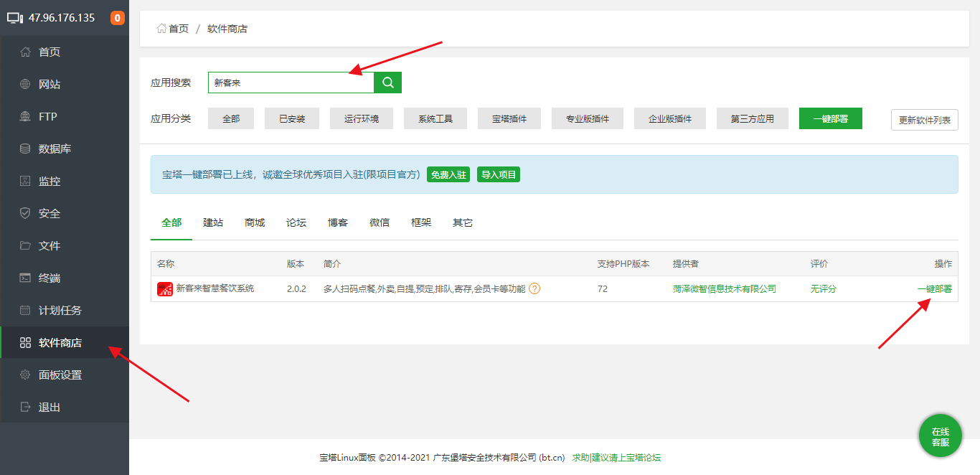The height and width of the screenshot is (475, 980).
Task: Select the 已安装 category button
Action: coord(292,118)
